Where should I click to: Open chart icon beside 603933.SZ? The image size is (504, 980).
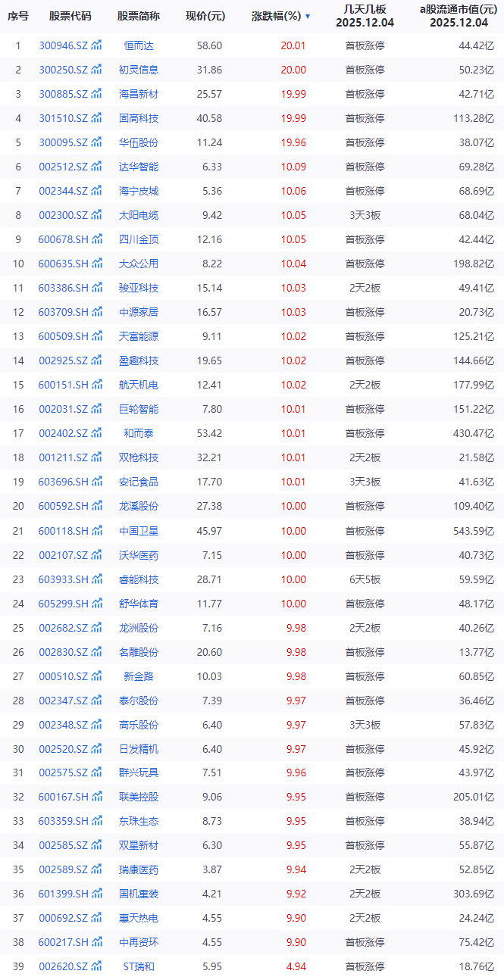pos(96,579)
